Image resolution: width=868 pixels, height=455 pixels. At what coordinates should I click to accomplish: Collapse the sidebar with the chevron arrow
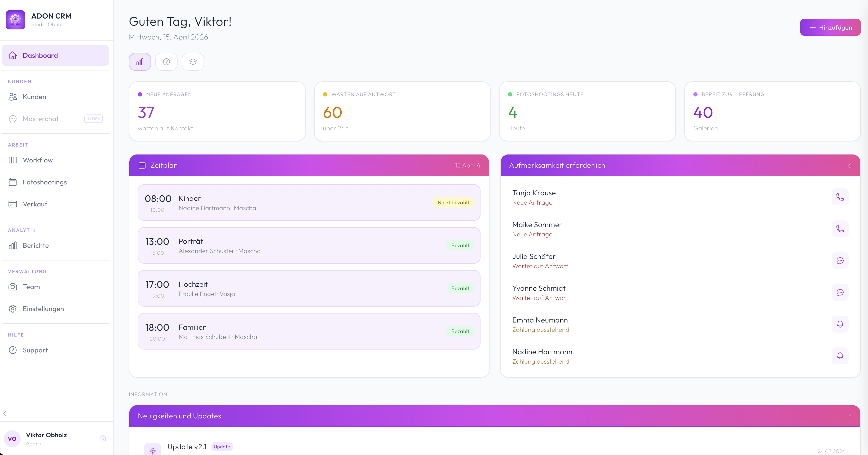pyautogui.click(x=5, y=414)
